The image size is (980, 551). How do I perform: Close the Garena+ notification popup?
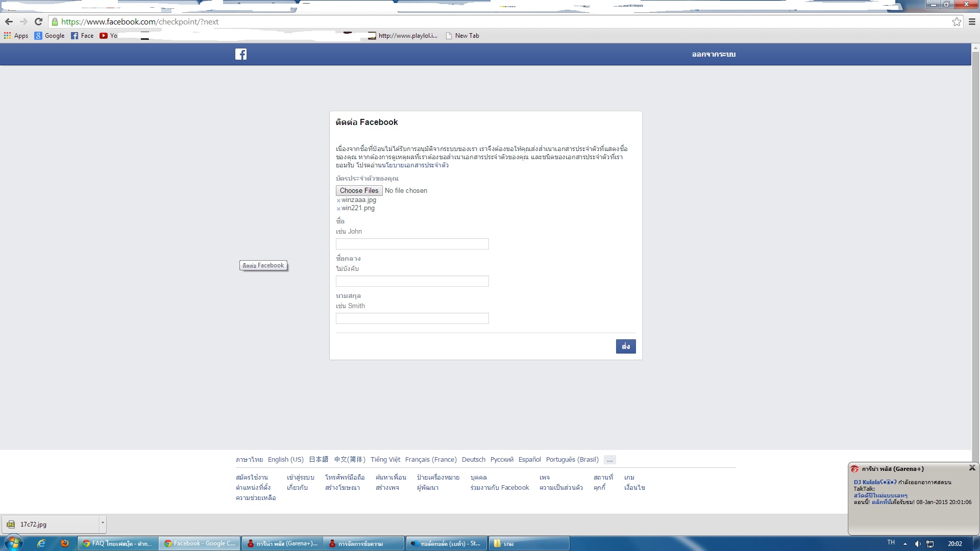(972, 468)
